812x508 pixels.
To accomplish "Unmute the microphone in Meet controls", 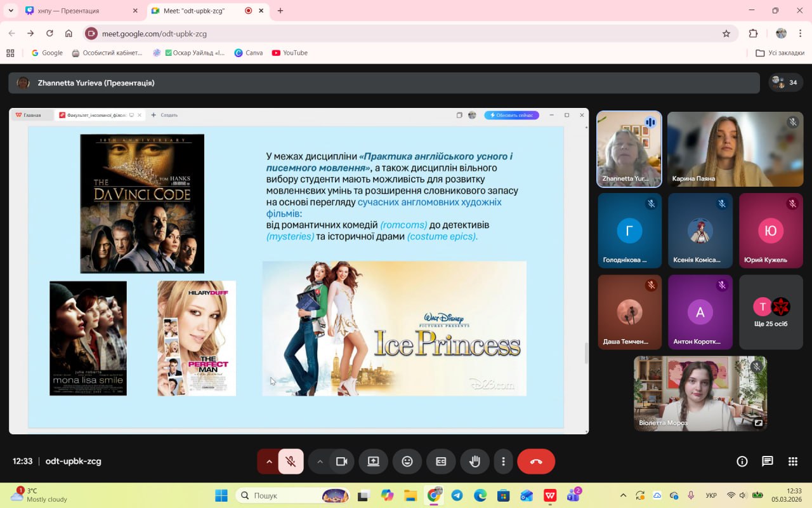I will coord(291,462).
